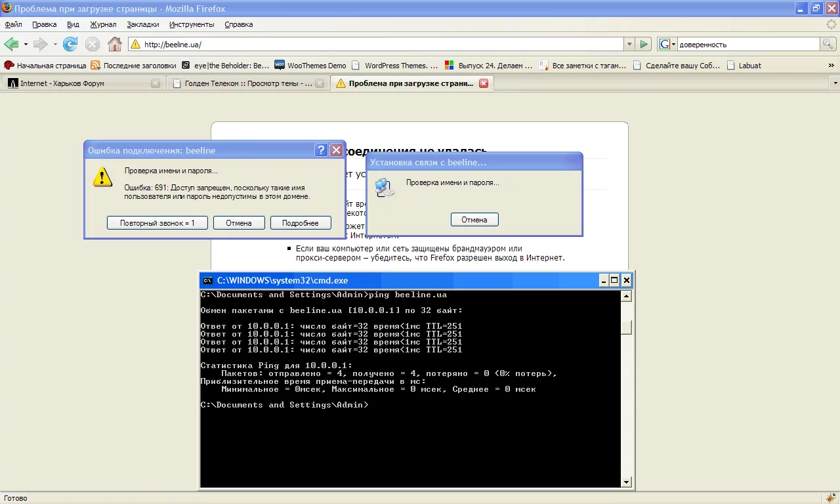This screenshot has height=504, width=840.
Task: Open the Начальная страница bookmark
Action: [x=45, y=66]
